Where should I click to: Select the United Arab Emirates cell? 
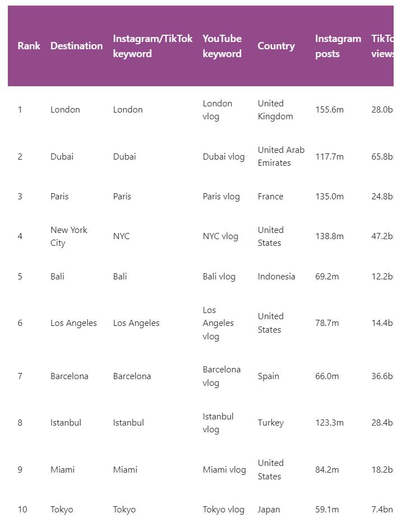tap(281, 156)
